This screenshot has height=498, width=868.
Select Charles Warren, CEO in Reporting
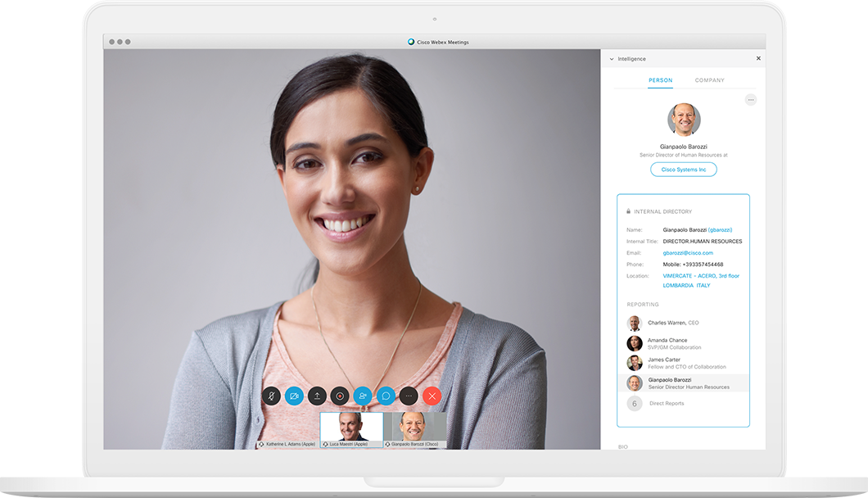(673, 323)
